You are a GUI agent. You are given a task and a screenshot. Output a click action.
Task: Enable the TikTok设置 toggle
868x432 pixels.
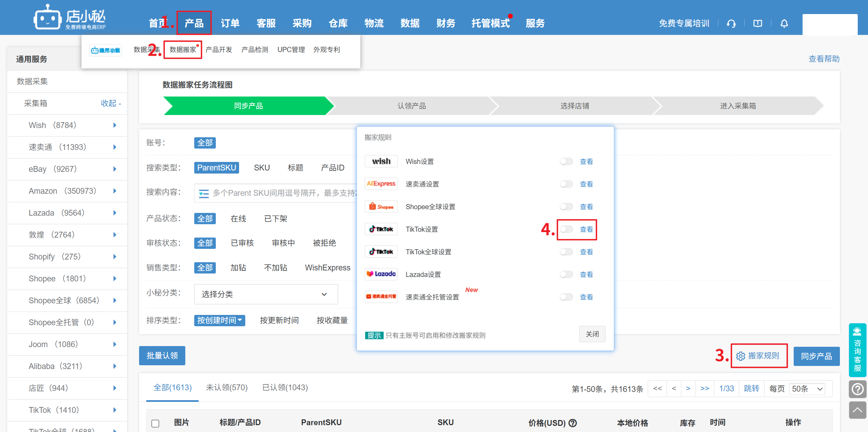click(566, 229)
